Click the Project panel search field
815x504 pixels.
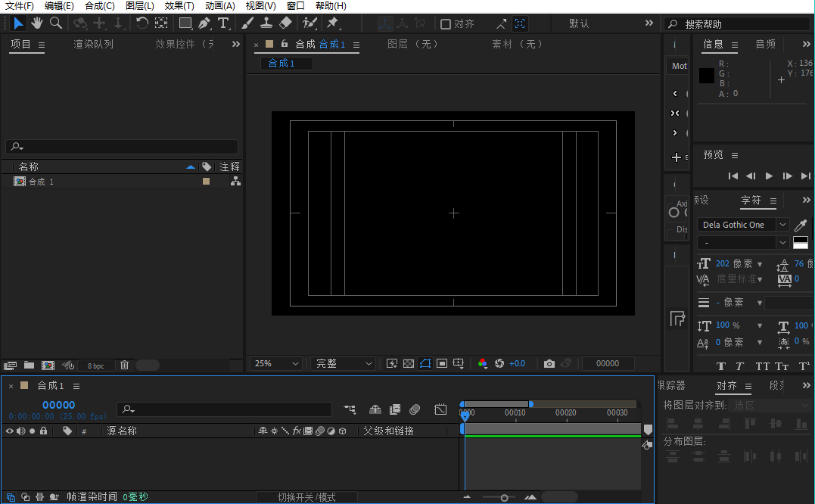coord(122,147)
